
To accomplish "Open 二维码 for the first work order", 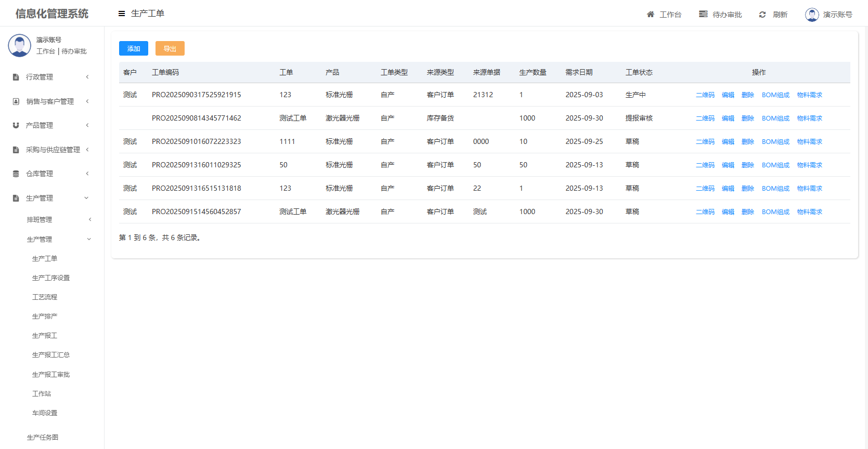I will [x=705, y=95].
